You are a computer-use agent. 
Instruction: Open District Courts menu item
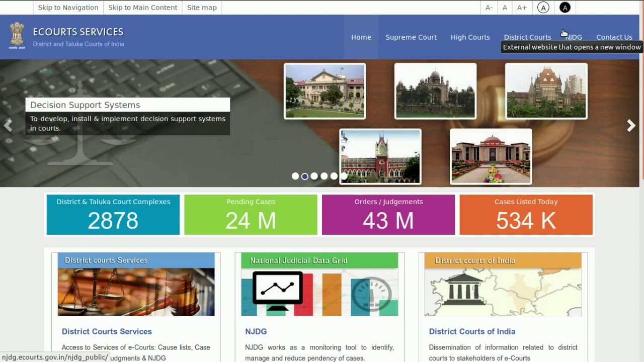coord(527,37)
